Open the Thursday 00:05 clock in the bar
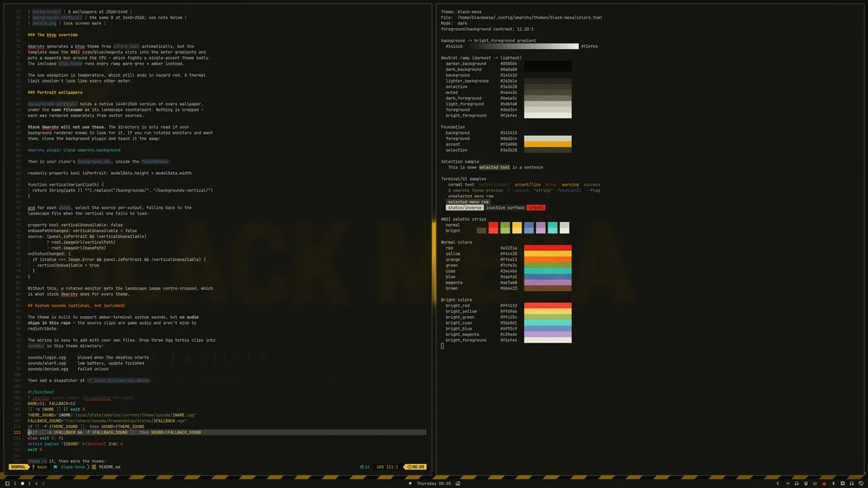868x488 pixels. [434, 483]
